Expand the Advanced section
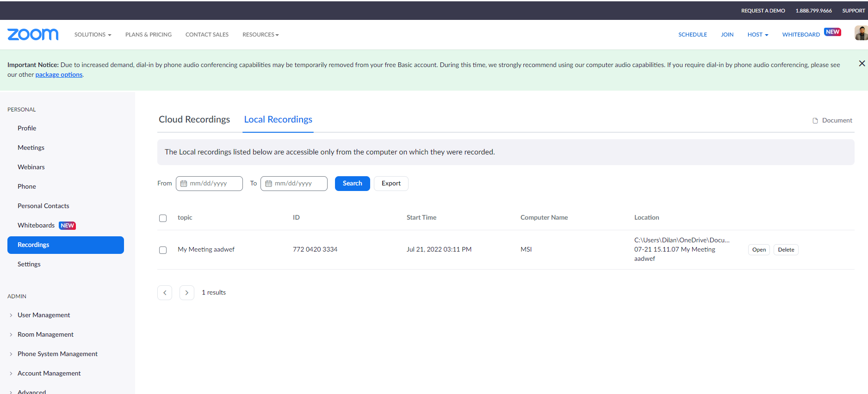868x394 pixels. pyautogui.click(x=31, y=391)
